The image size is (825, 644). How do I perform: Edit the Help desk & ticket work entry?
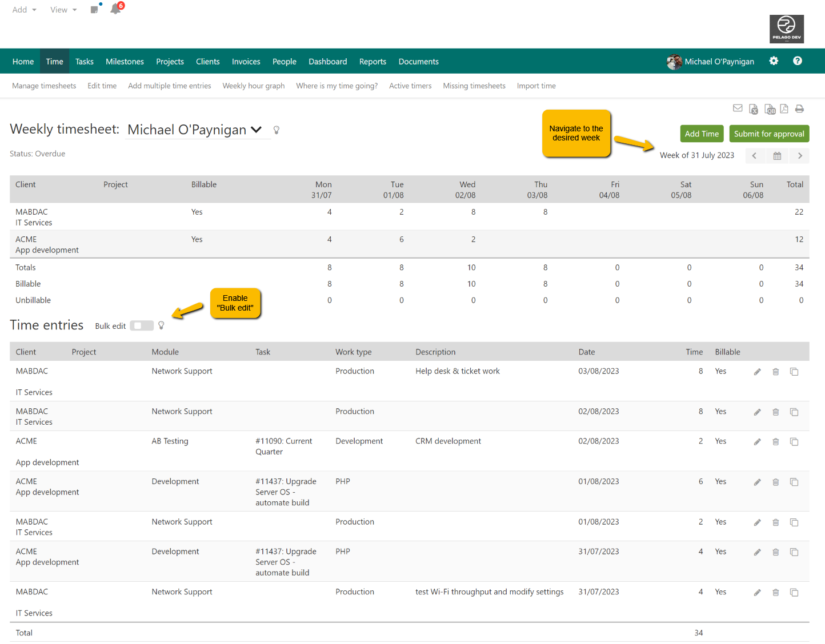point(757,371)
